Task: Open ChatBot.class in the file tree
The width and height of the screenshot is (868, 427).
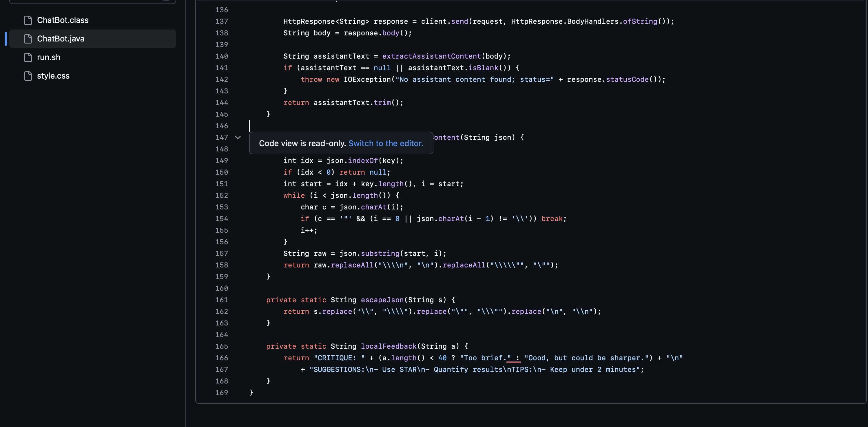Action: click(x=63, y=20)
